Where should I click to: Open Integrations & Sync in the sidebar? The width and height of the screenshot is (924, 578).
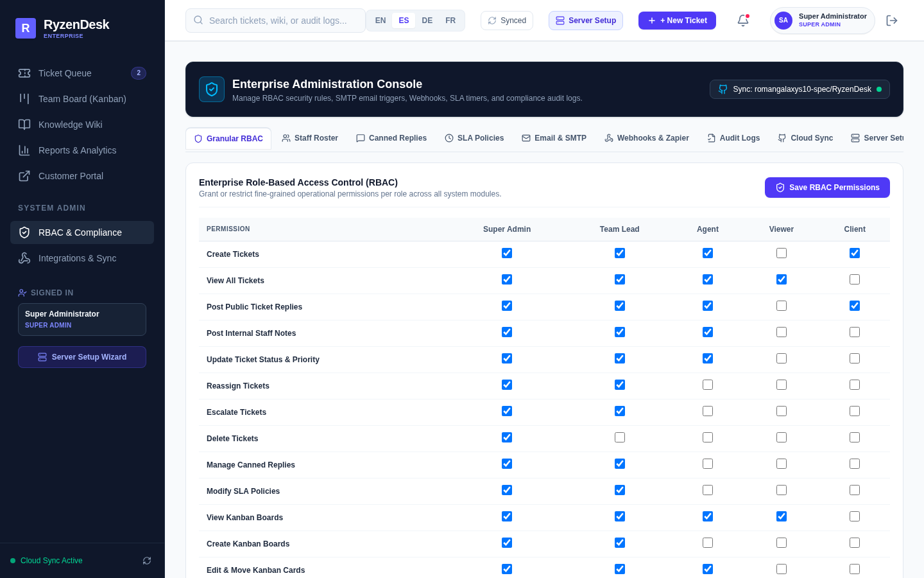pyautogui.click(x=82, y=258)
